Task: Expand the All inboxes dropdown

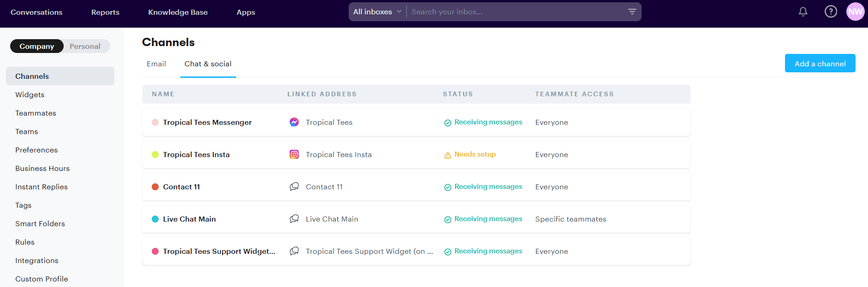Action: click(x=377, y=12)
